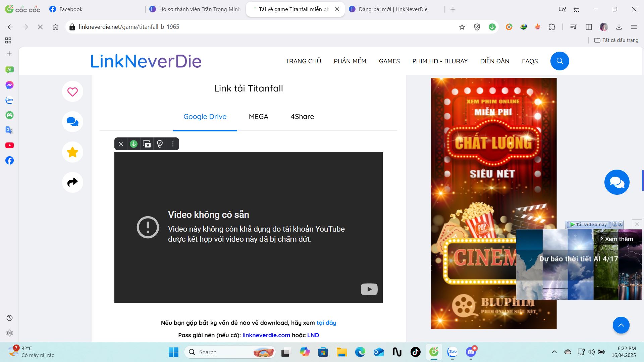644x362 pixels.
Task: Switch to the 4Share download tab
Action: (x=302, y=117)
